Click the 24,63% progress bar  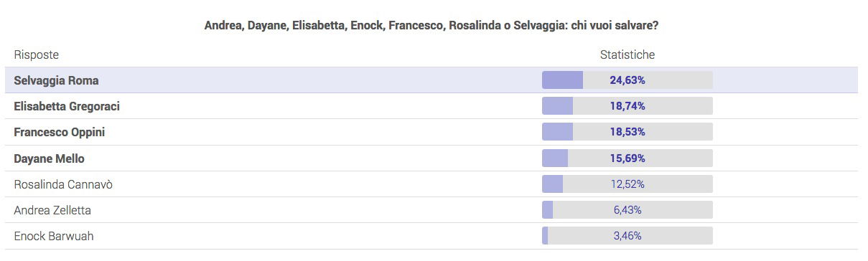[x=627, y=80]
